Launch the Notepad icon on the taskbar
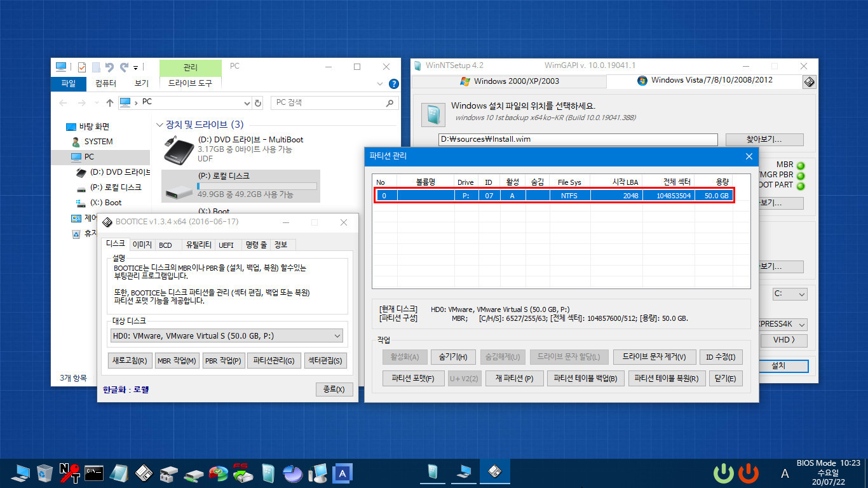 [119, 472]
